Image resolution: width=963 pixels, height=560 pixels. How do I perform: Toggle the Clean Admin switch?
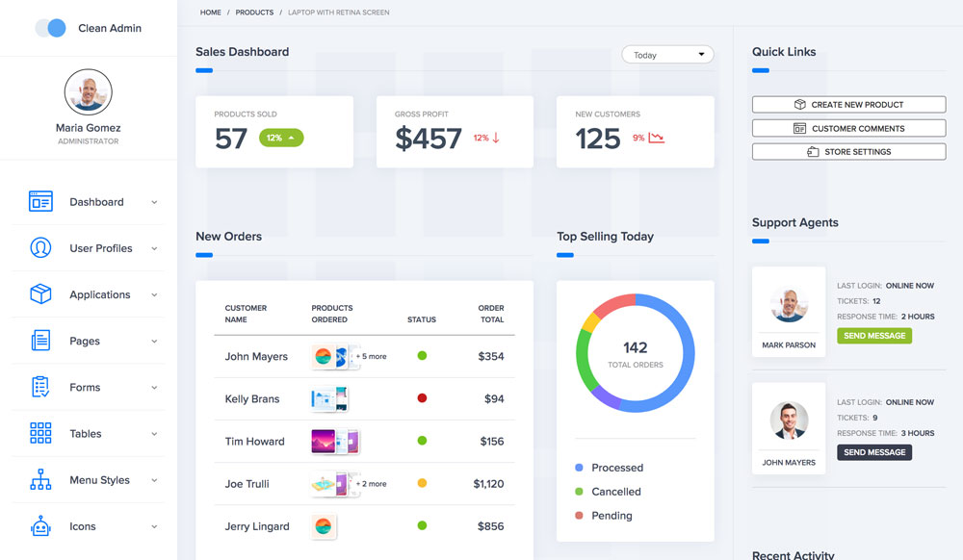tap(51, 28)
